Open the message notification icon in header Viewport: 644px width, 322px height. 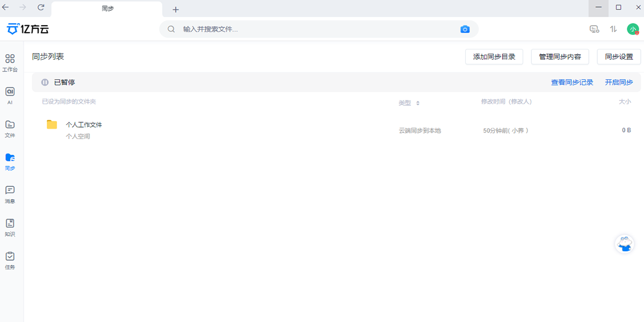click(x=594, y=29)
